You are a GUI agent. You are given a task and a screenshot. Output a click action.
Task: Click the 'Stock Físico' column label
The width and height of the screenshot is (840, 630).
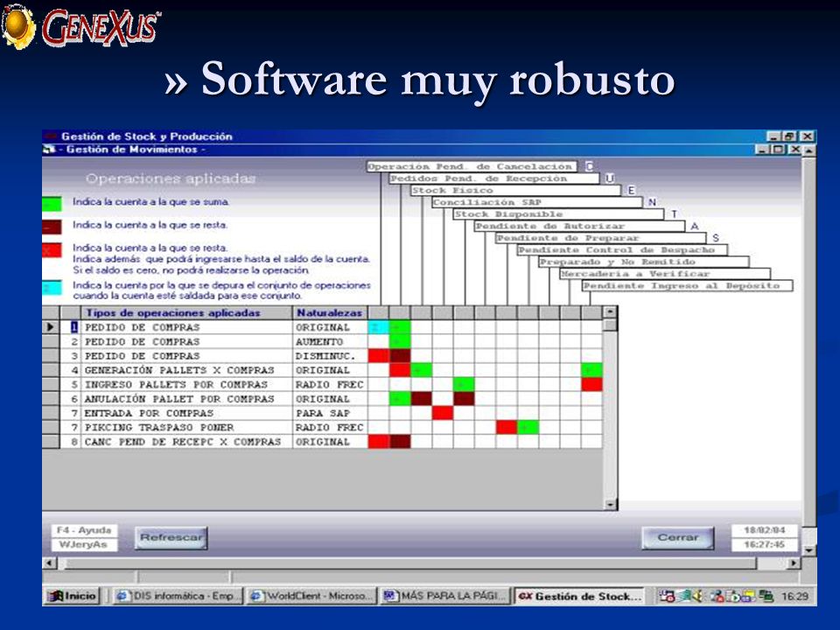tap(516, 190)
